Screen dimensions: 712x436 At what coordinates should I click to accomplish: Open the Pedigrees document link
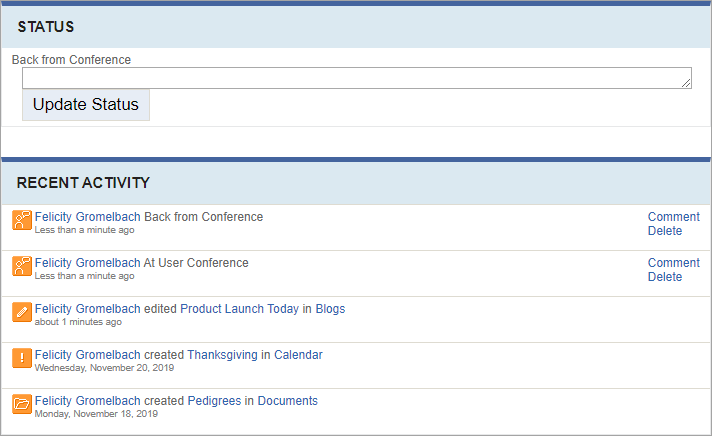coord(214,401)
